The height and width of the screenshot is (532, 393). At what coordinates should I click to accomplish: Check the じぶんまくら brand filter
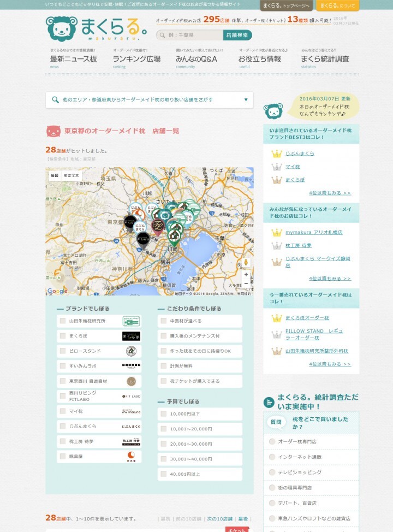coord(63,426)
